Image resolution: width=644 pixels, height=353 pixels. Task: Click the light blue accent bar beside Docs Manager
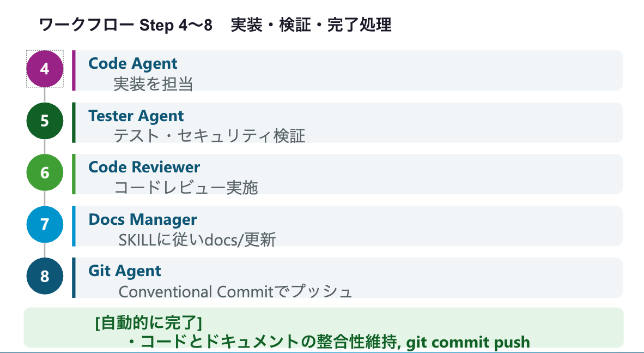click(74, 226)
